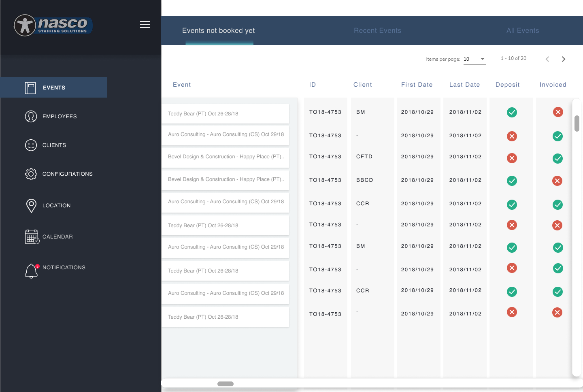
Task: Open Configurations settings gear
Action: tap(31, 174)
